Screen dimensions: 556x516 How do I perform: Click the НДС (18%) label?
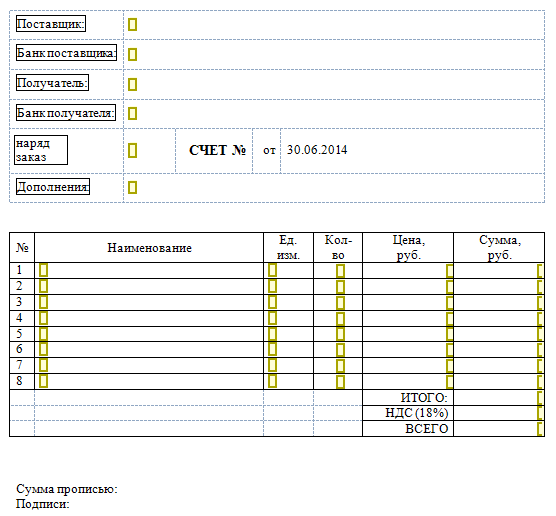tap(417, 413)
